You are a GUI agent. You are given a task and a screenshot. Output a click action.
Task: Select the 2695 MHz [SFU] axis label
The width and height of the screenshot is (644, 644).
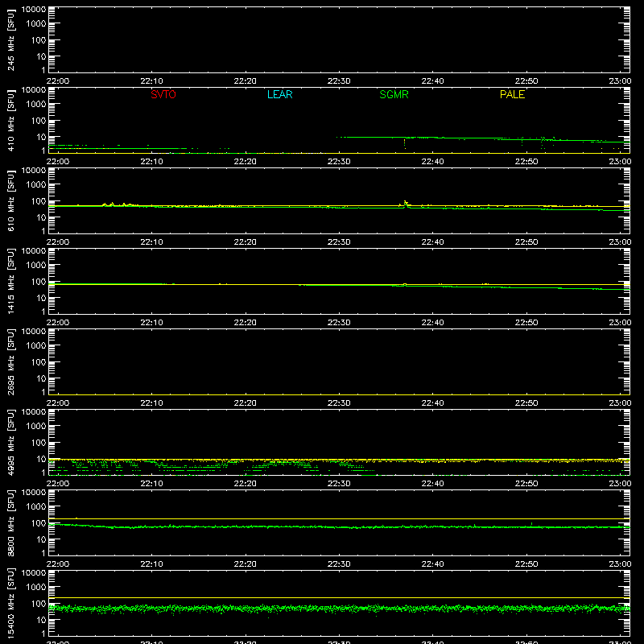[11, 362]
